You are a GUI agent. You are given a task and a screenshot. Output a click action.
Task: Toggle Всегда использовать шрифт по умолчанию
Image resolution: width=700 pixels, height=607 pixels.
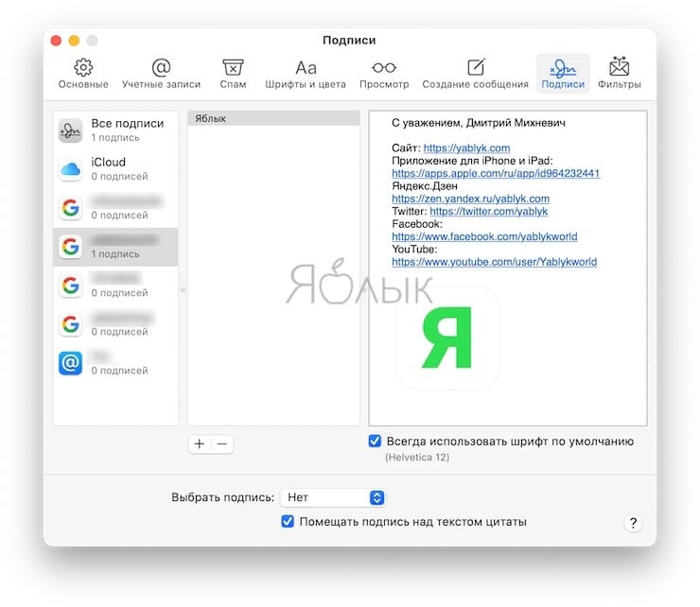coord(375,441)
